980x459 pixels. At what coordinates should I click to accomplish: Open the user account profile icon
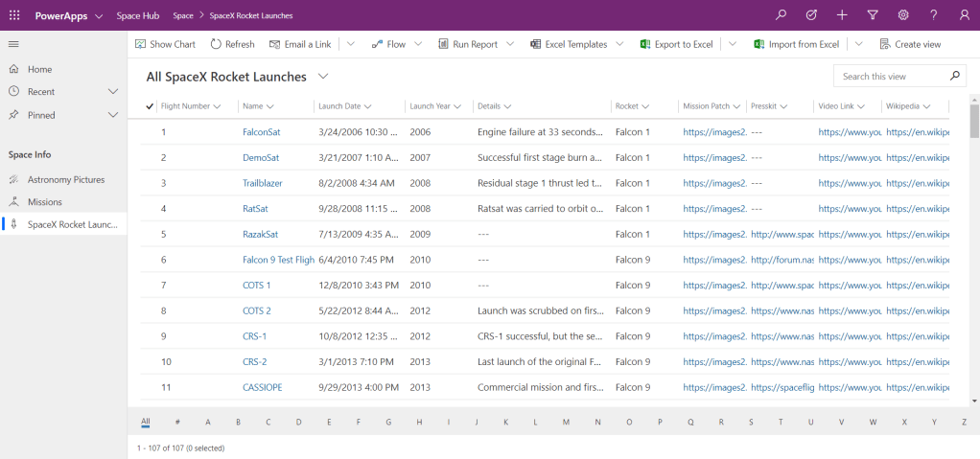coord(964,15)
